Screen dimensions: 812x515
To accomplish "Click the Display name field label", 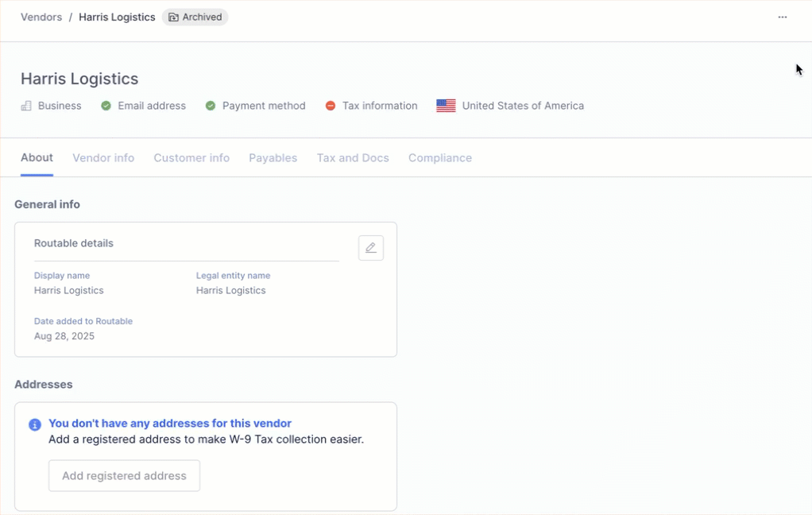I will [x=62, y=276].
